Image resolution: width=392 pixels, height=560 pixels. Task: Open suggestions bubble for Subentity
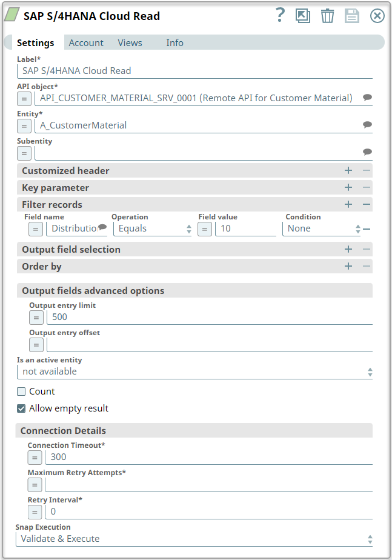click(x=367, y=152)
